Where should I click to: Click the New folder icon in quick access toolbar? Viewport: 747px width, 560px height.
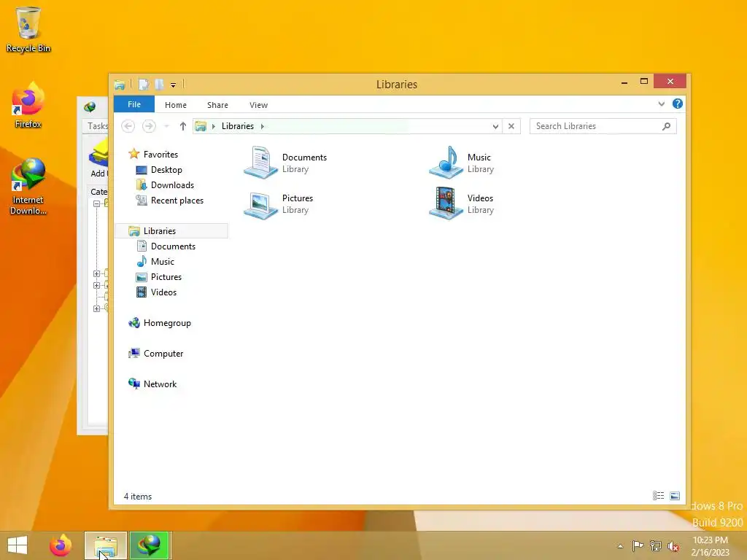tap(159, 85)
